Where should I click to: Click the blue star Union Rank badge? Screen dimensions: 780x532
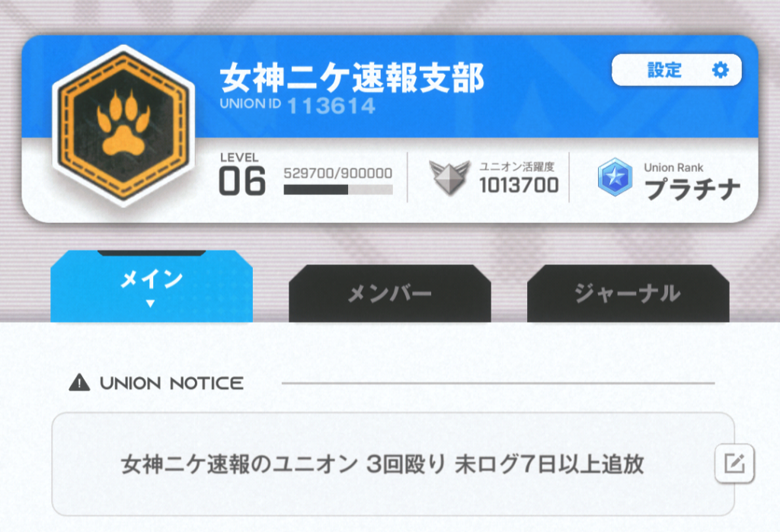pos(615,177)
